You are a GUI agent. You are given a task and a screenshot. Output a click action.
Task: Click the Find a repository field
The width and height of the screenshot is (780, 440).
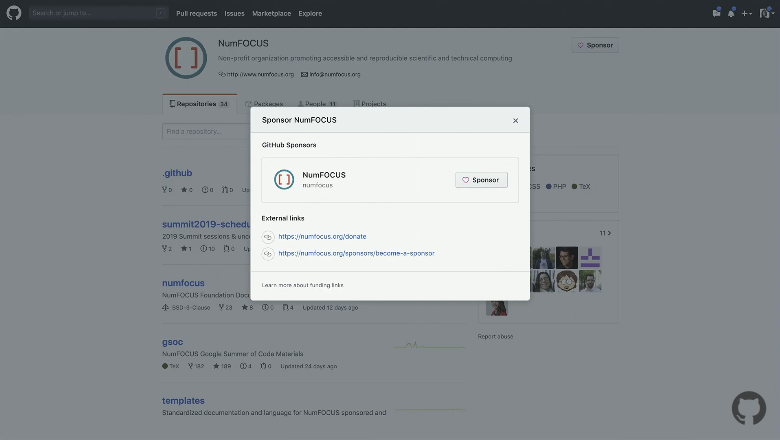coord(206,132)
